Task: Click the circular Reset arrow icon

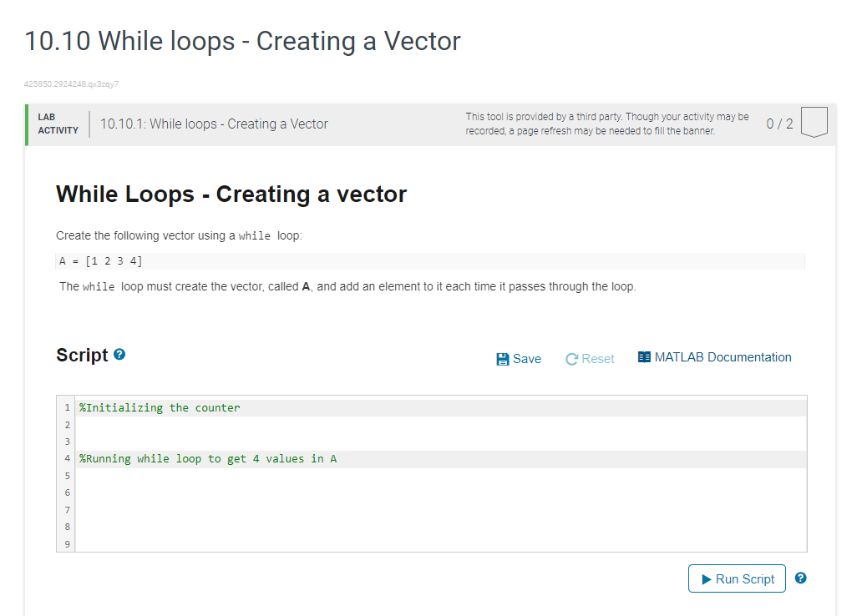Action: [571, 358]
